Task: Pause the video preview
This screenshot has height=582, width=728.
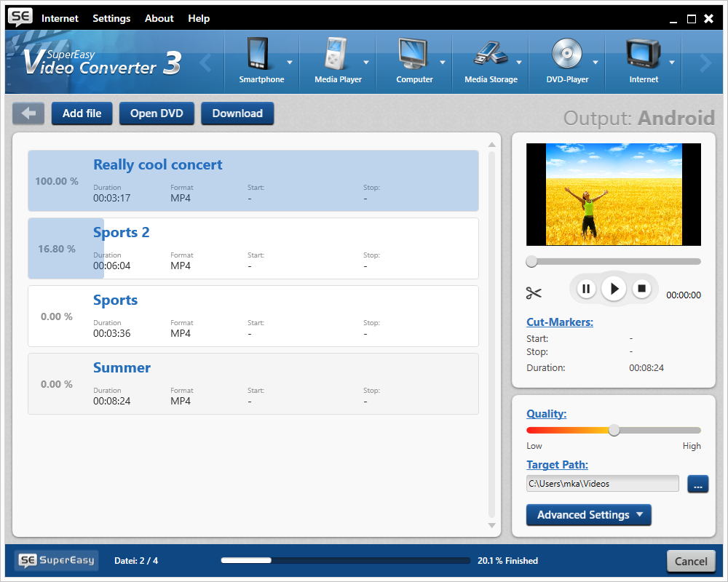Action: (x=586, y=289)
